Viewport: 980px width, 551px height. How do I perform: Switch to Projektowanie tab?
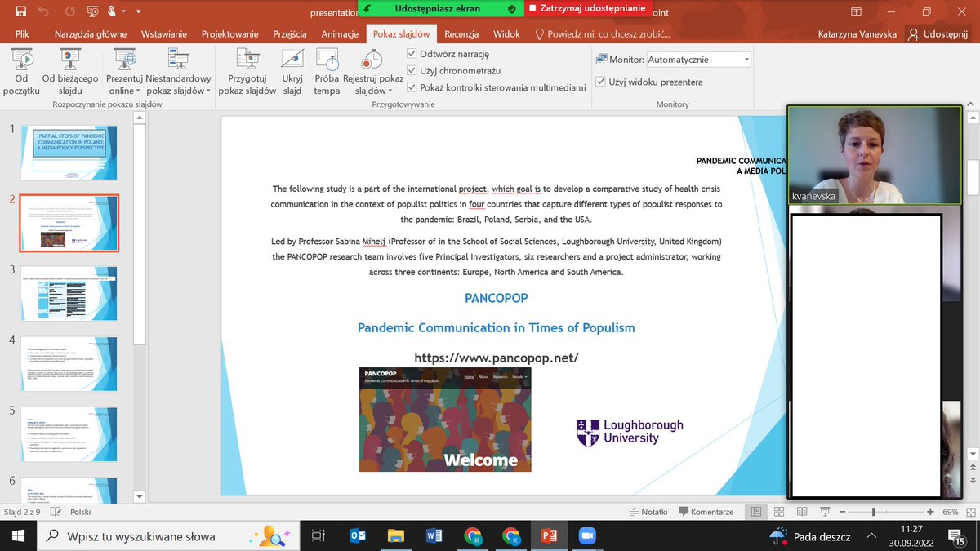(x=230, y=34)
